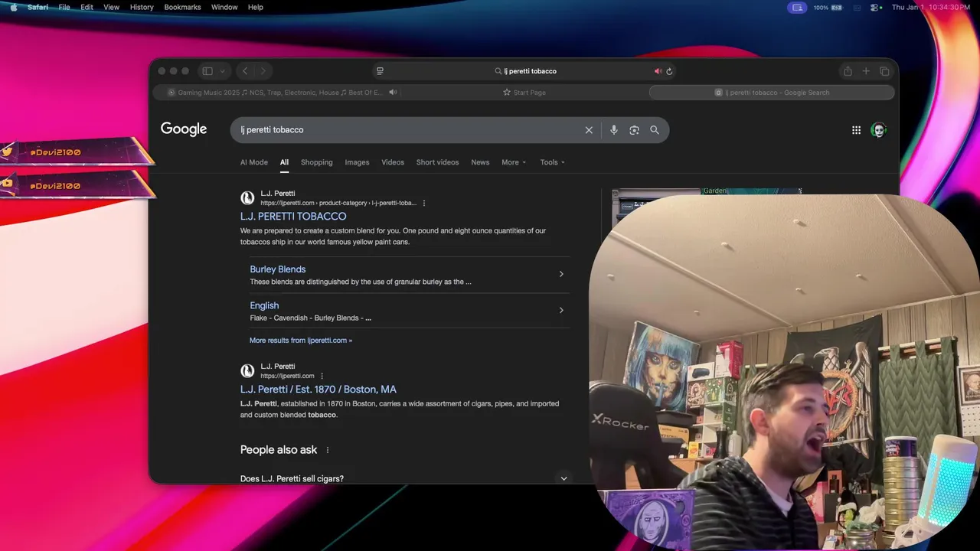Click the Google logo
Screen dimensions: 980x551
pos(184,129)
